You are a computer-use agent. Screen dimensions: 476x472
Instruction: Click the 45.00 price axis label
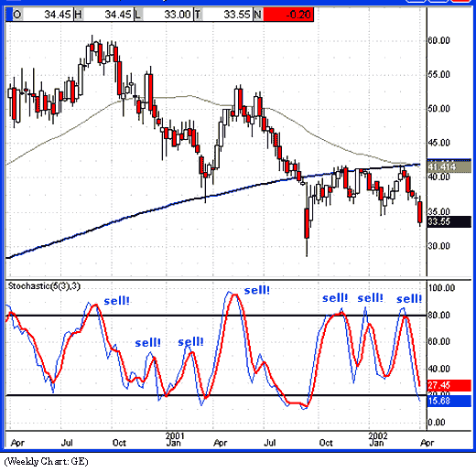tap(438, 143)
